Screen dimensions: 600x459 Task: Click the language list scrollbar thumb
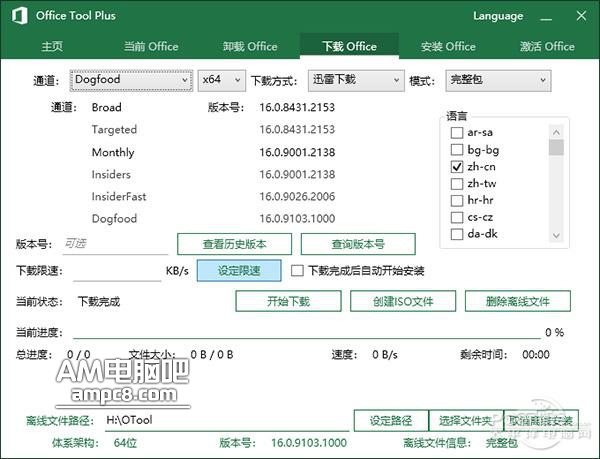(556, 147)
